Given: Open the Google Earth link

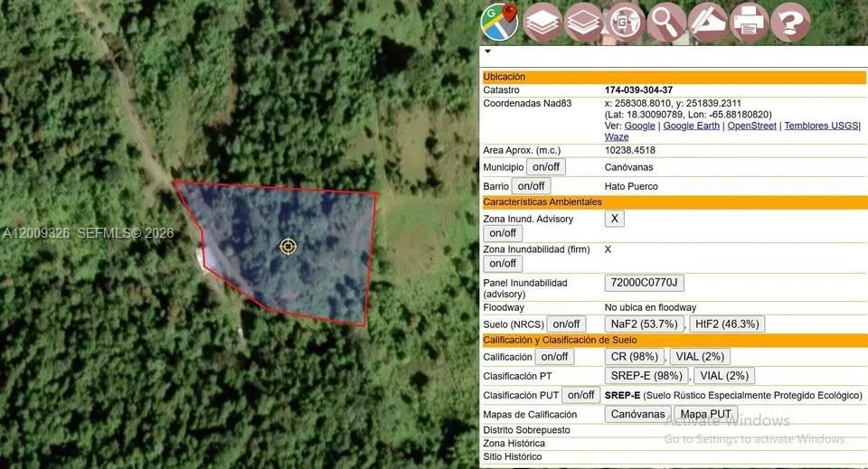Looking at the screenshot, I should tap(692, 127).
